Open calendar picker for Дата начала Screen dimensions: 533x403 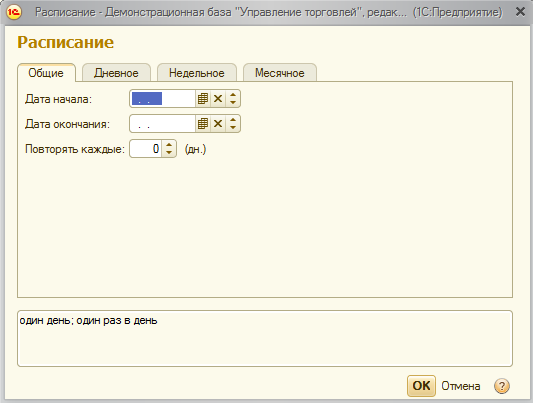(203, 99)
